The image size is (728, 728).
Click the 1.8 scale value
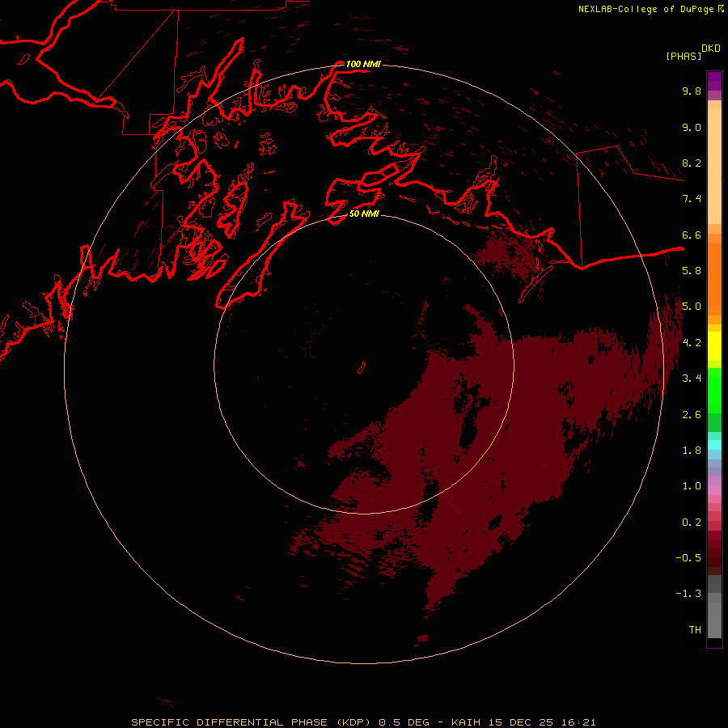[x=692, y=451]
